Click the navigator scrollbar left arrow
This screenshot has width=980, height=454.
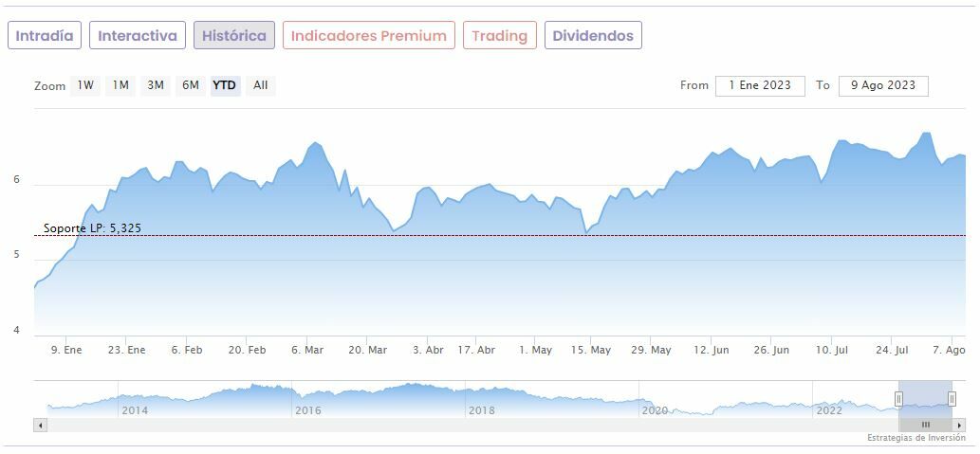[x=40, y=426]
